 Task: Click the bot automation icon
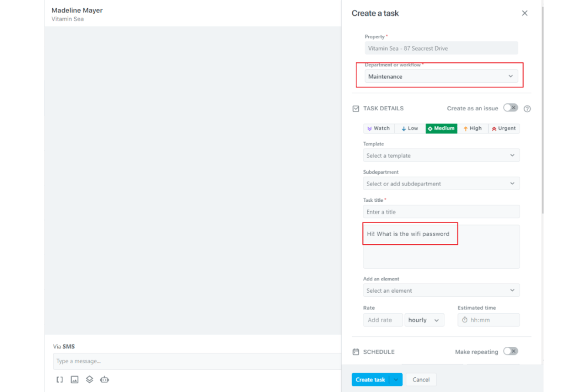pos(104,380)
